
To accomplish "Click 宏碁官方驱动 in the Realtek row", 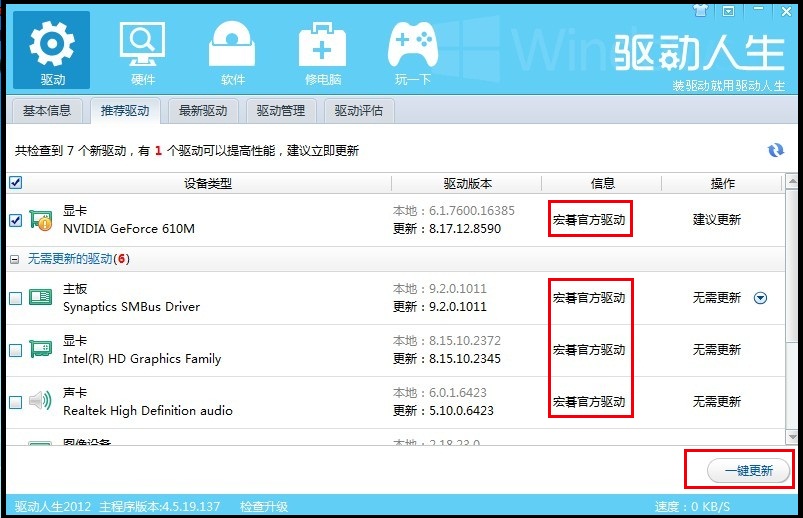I will (x=589, y=402).
